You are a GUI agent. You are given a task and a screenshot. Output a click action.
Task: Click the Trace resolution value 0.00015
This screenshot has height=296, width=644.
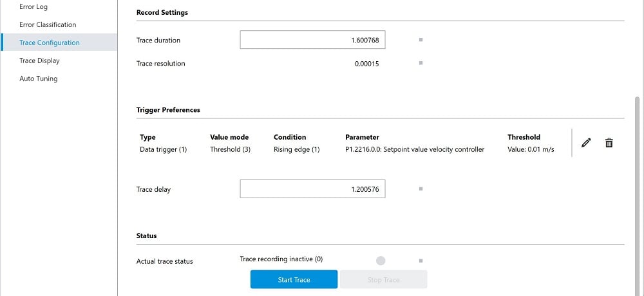[367, 64]
